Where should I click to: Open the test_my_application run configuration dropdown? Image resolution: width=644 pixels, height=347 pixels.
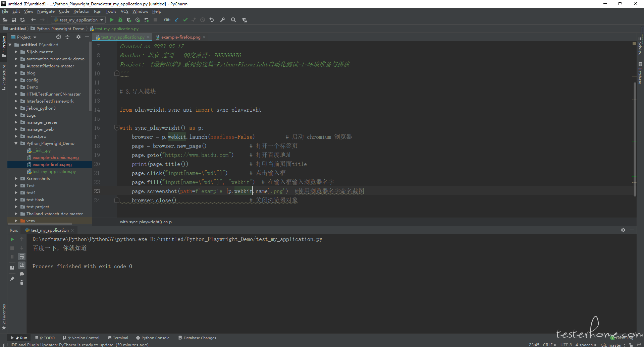click(78, 20)
